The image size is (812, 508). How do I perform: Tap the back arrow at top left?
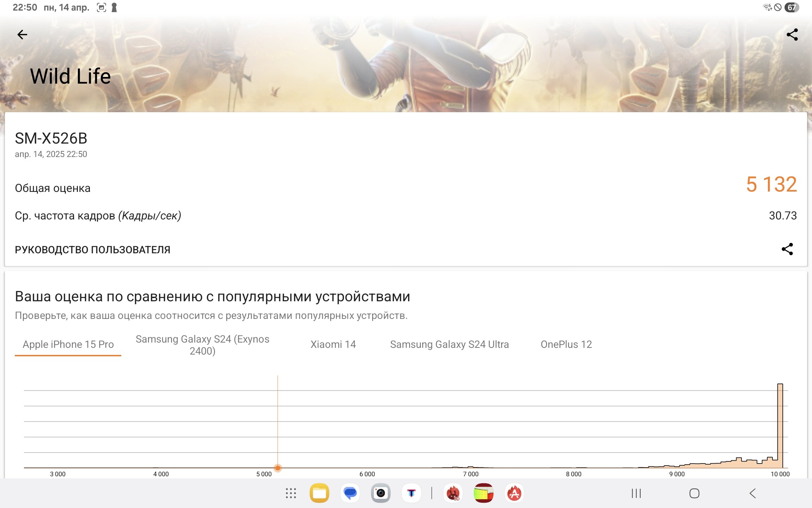pyautogui.click(x=22, y=35)
